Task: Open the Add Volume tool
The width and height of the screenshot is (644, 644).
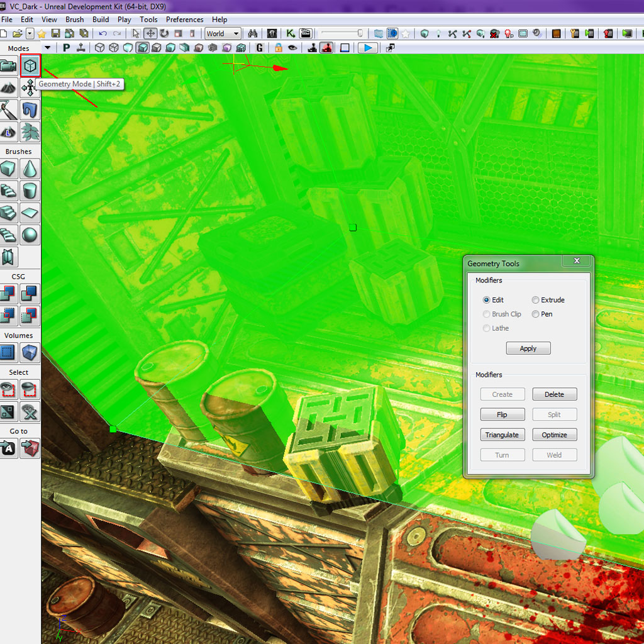Action: point(30,353)
